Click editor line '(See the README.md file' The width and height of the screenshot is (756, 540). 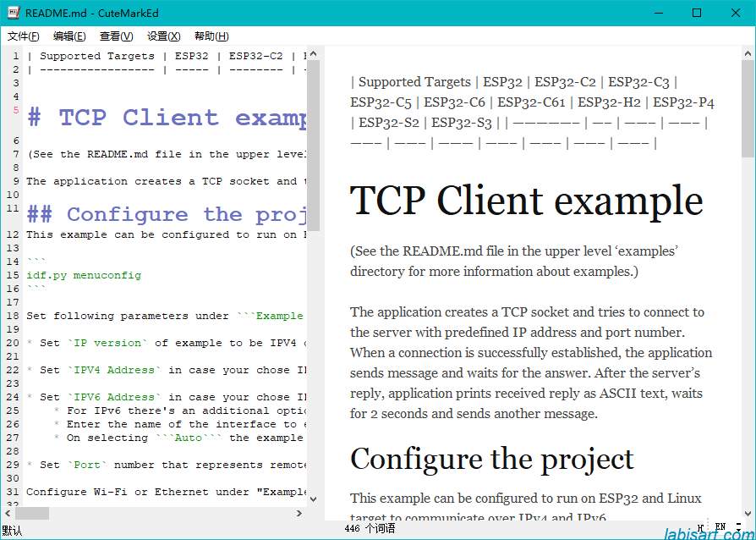[167, 154]
